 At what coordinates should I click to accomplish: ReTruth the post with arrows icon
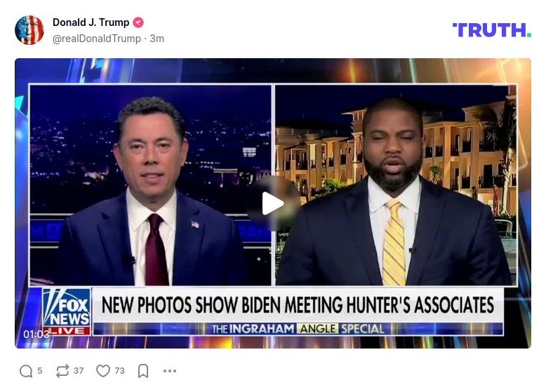pyautogui.click(x=62, y=371)
